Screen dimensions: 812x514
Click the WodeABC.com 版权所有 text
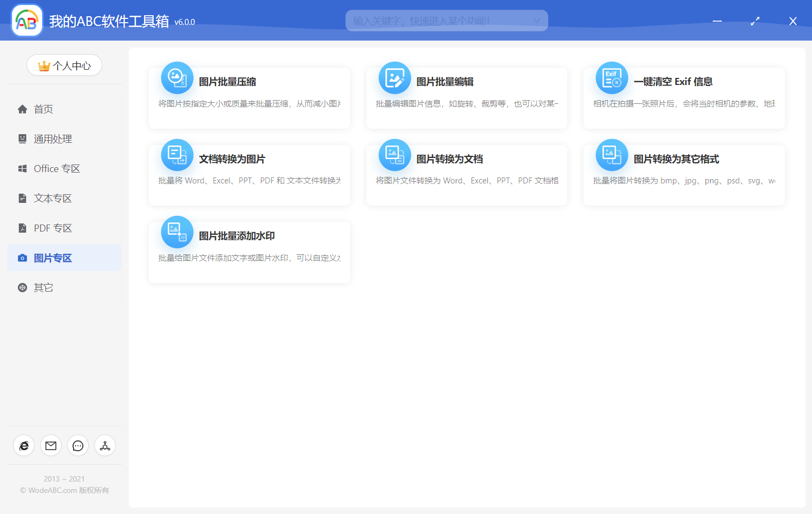(64, 490)
